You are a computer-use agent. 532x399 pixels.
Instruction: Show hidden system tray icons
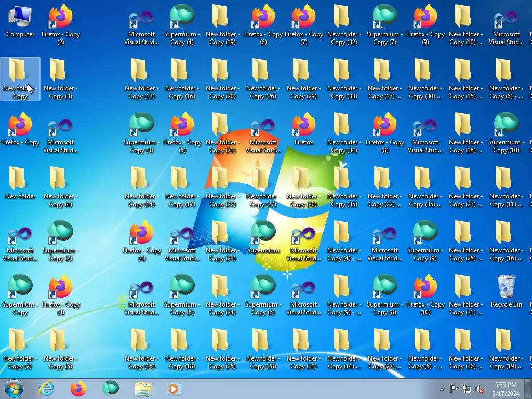point(442,389)
